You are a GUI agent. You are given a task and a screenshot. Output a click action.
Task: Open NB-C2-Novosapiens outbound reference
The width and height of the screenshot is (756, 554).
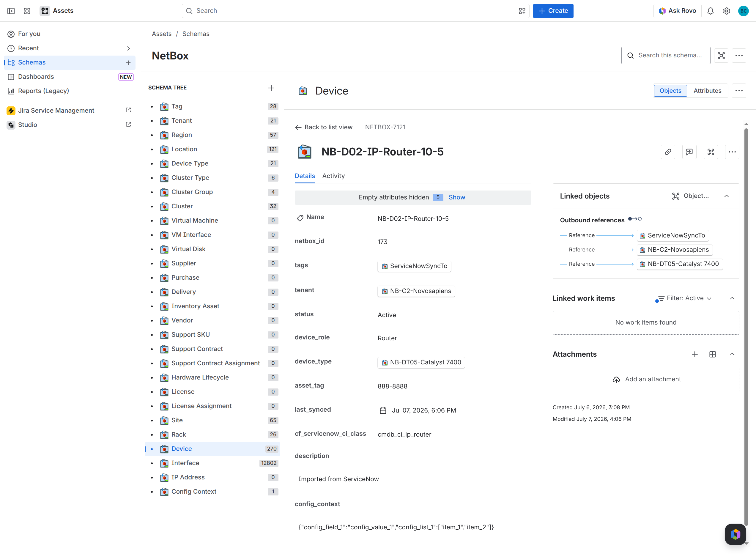[x=675, y=250]
